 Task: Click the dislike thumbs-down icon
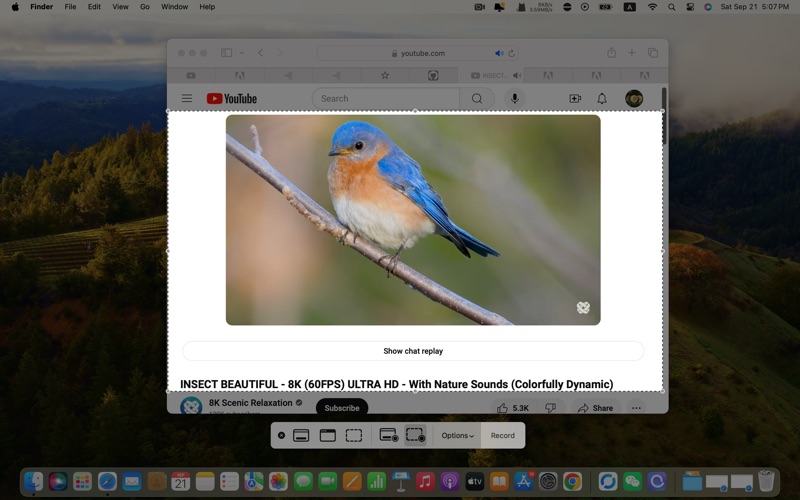pos(551,408)
